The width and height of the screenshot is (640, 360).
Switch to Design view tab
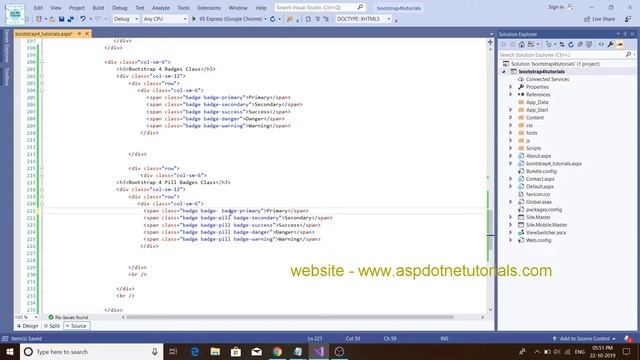27,326
